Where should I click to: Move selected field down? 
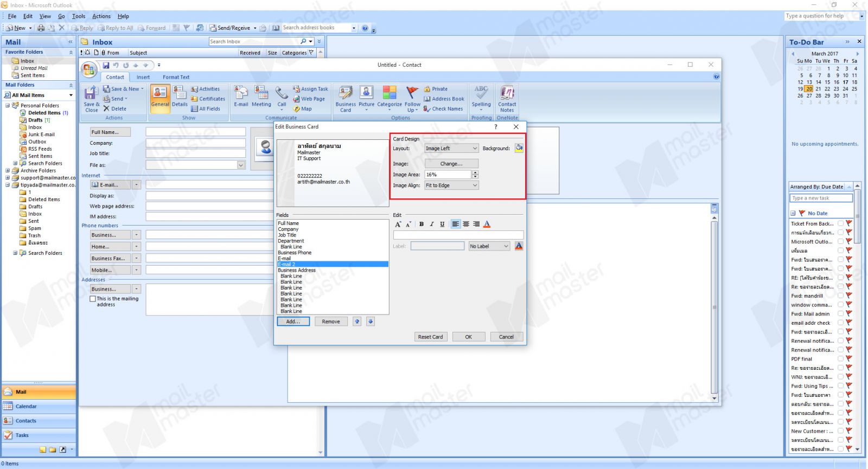(371, 322)
